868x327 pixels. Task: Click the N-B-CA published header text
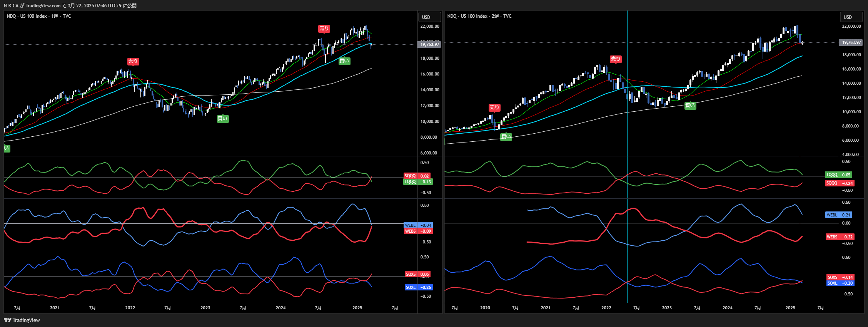(70, 6)
